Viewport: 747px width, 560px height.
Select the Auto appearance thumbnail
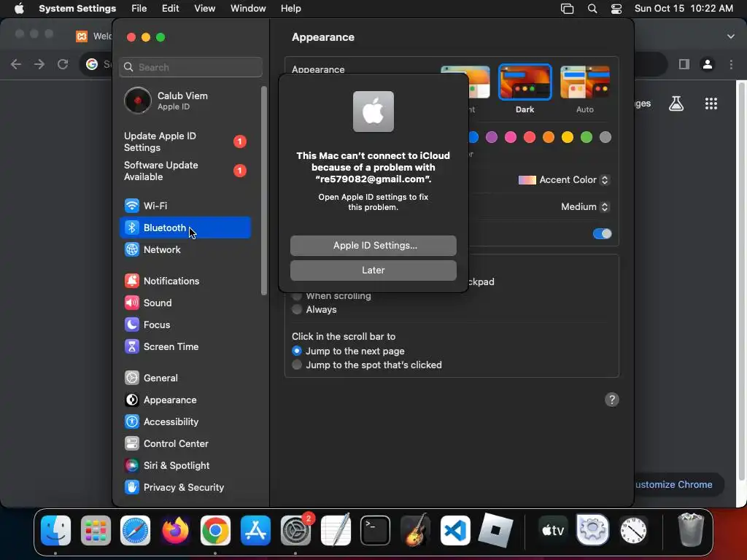[585, 82]
